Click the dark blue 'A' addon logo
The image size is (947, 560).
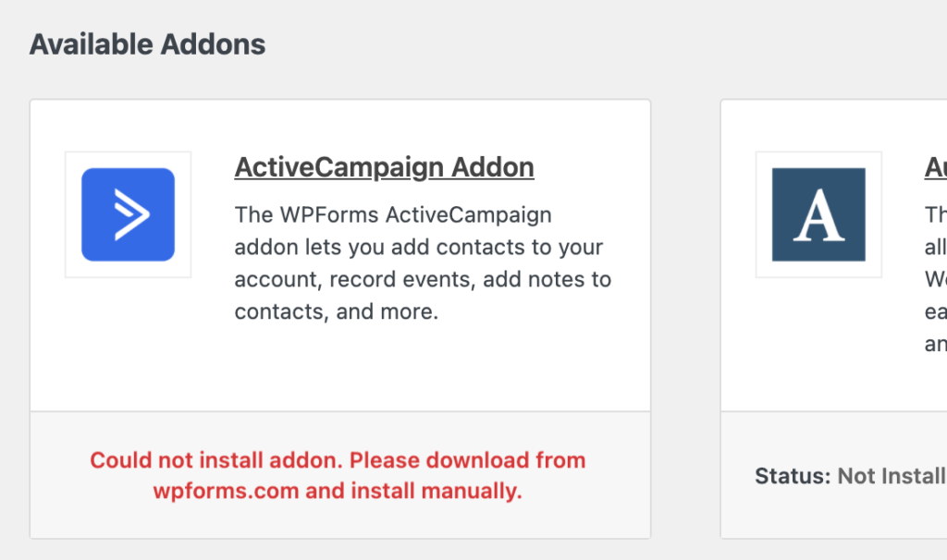pos(818,214)
